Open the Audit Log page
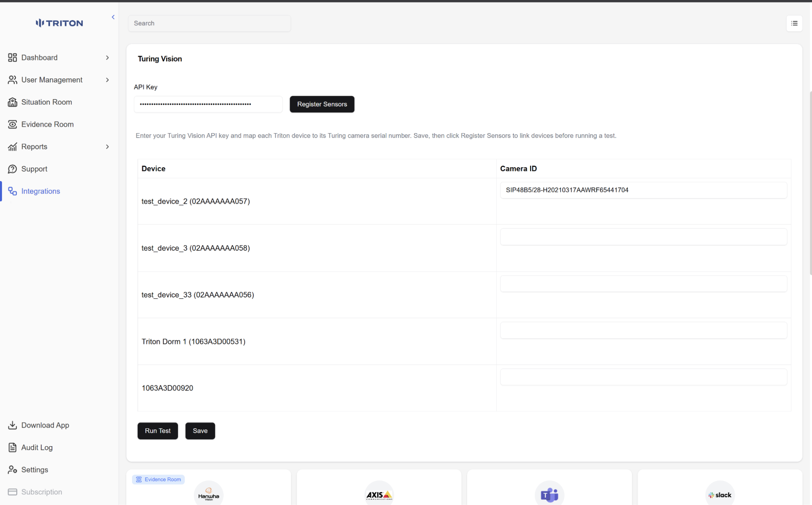The width and height of the screenshot is (812, 505). 37,448
